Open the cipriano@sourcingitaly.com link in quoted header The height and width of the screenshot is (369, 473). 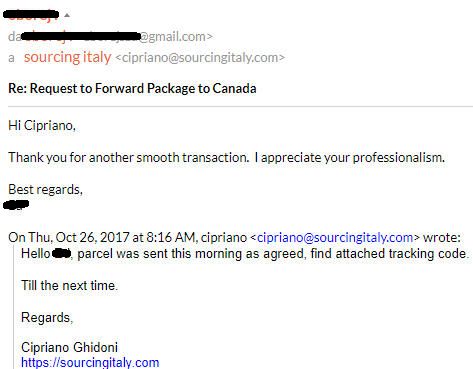(x=335, y=238)
